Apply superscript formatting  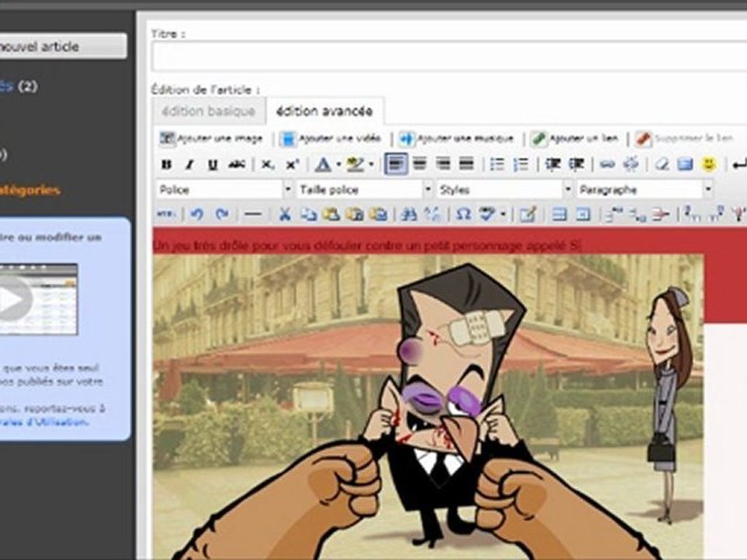click(292, 165)
